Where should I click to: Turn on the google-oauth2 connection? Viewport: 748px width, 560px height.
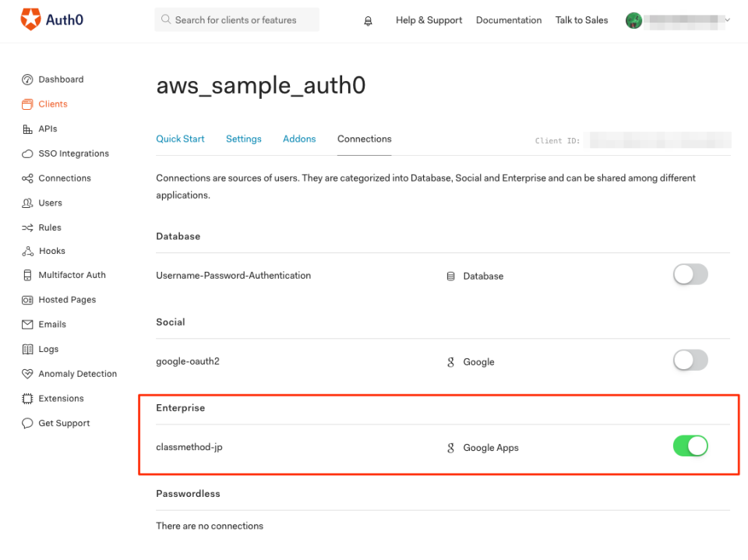pos(690,360)
